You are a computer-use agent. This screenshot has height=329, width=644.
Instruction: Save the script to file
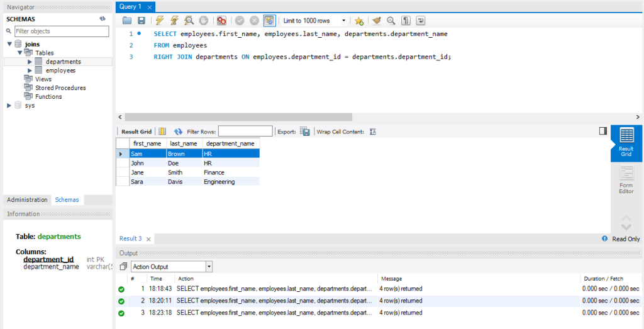click(x=141, y=21)
